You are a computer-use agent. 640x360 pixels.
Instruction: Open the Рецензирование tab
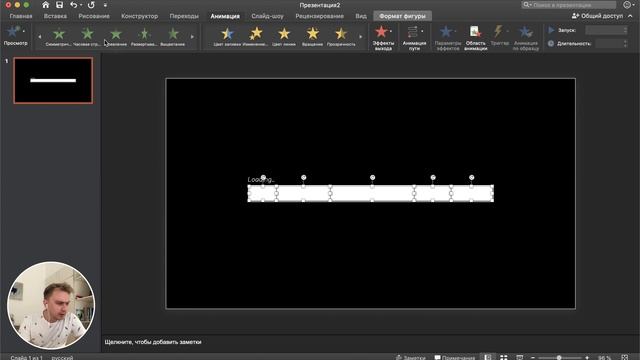pos(320,16)
